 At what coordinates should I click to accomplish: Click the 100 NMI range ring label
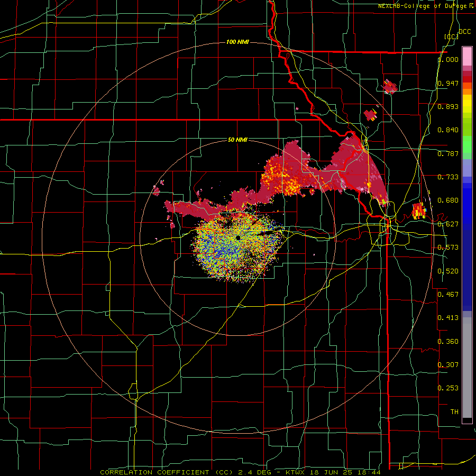(237, 42)
